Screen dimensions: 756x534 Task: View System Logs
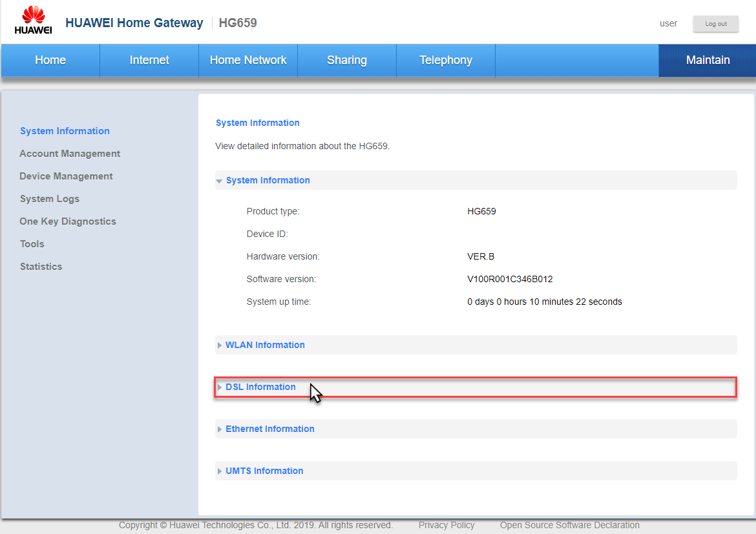(50, 199)
